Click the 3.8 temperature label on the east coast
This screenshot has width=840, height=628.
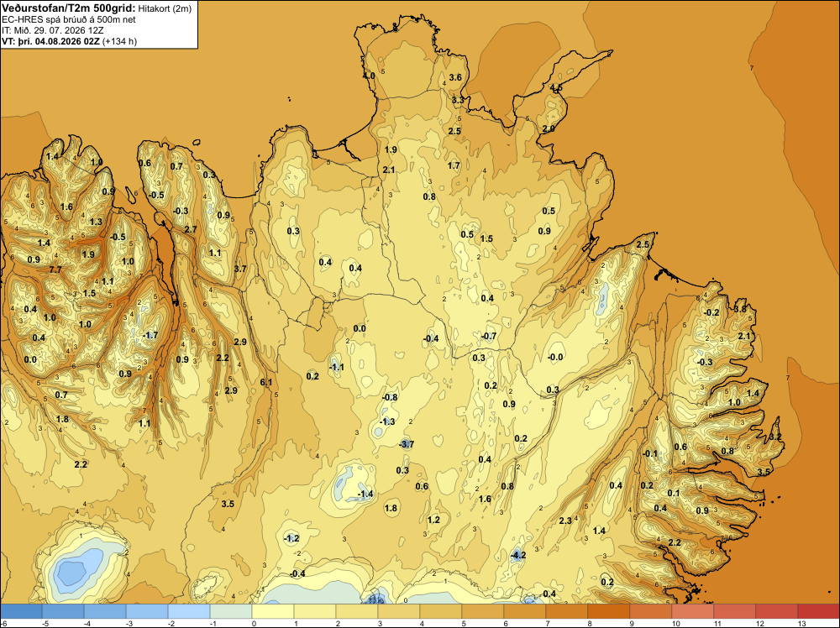tap(740, 309)
